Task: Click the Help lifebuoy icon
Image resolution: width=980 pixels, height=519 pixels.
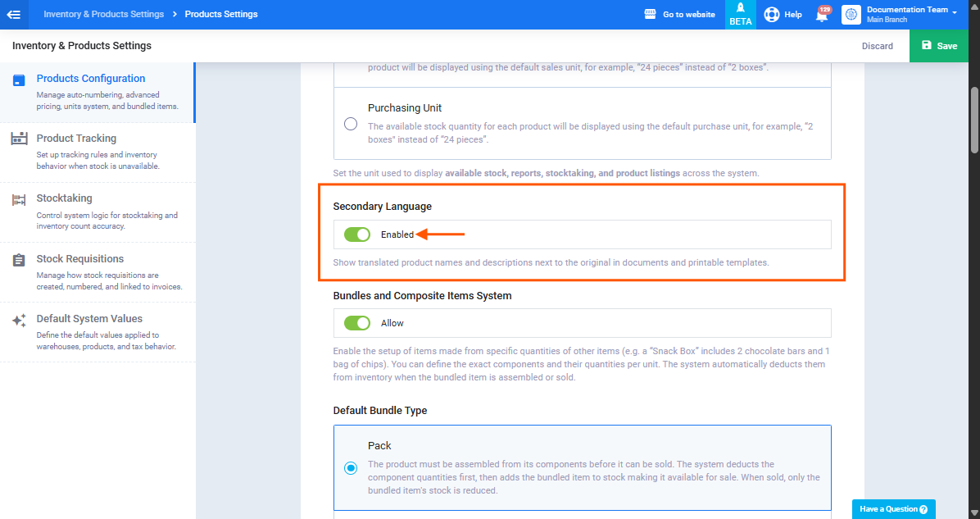Action: tap(772, 15)
